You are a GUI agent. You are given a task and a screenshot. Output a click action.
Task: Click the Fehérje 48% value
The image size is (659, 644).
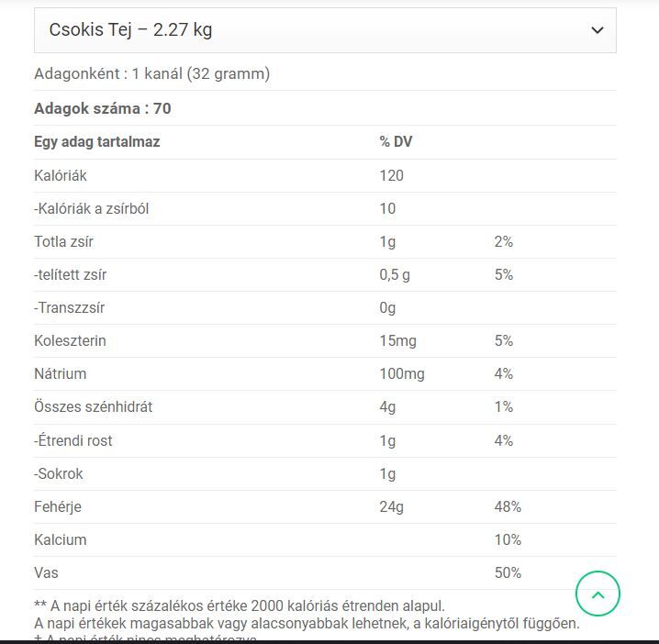coord(508,506)
